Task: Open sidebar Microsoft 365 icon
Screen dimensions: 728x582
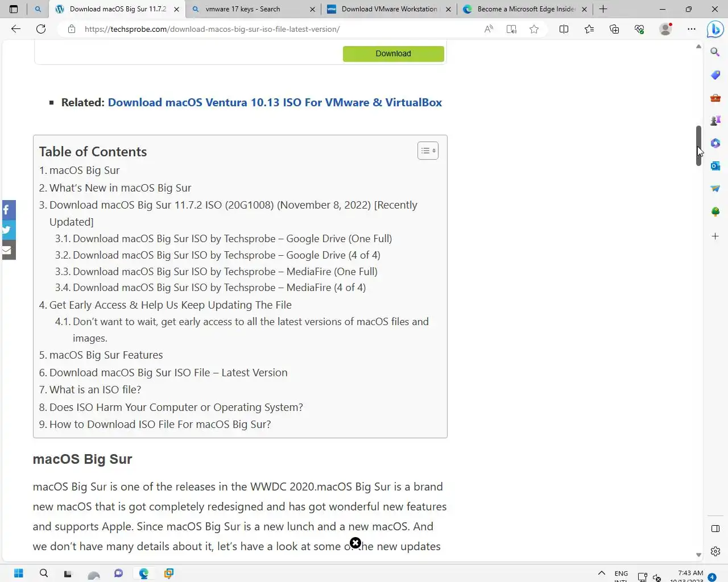Action: (715, 143)
